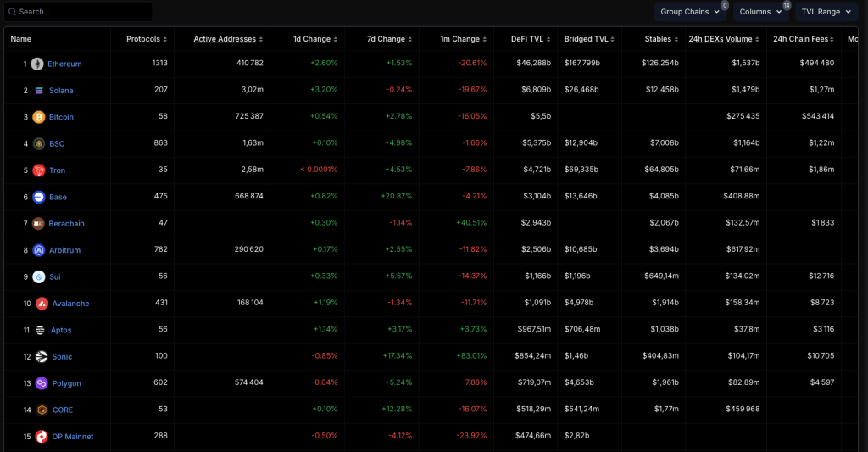Click the Arbitrum chain logo icon
This screenshot has width=868, height=452.
(x=39, y=250)
